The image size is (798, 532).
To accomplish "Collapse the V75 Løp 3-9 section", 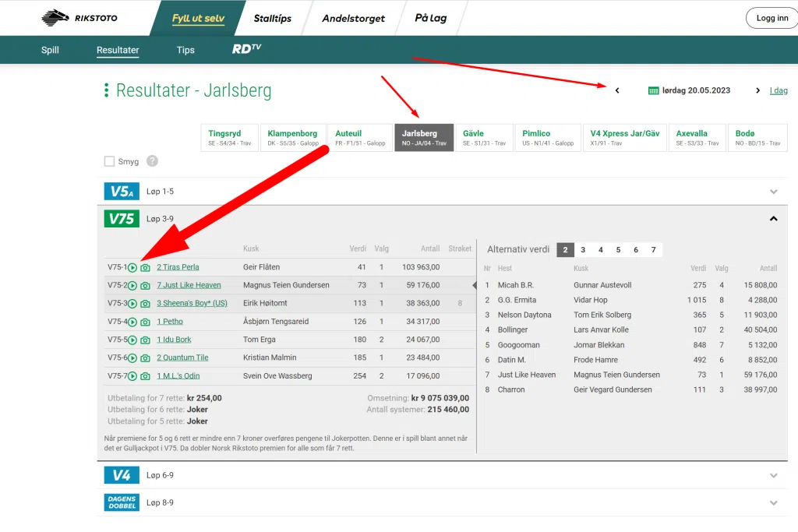I will [774, 219].
